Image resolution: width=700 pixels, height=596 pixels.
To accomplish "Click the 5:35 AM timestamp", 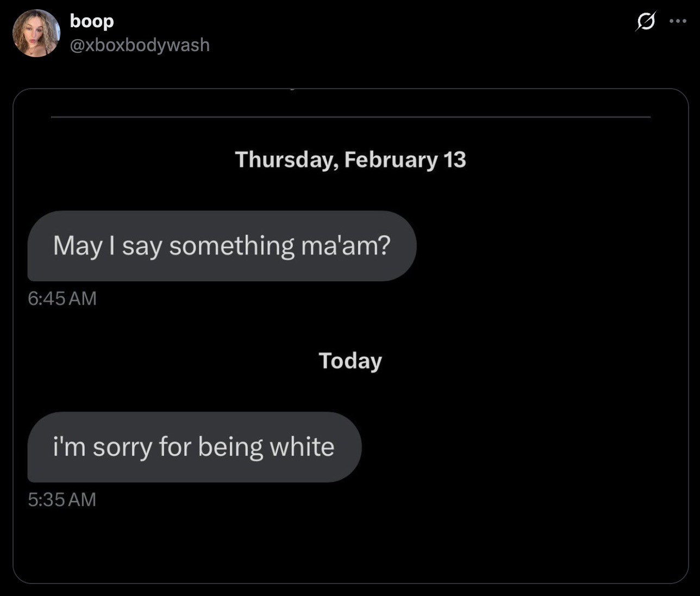I will [62, 499].
